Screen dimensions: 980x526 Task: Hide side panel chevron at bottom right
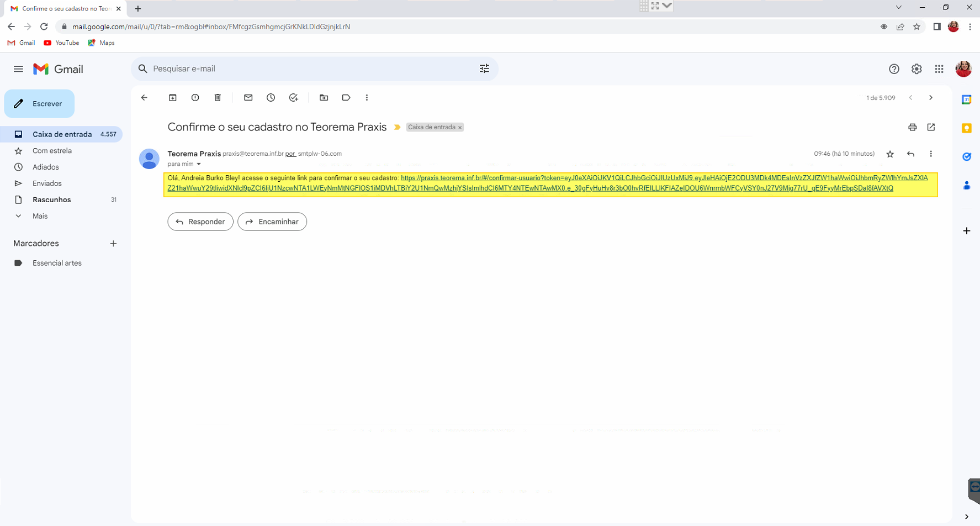pos(967,517)
